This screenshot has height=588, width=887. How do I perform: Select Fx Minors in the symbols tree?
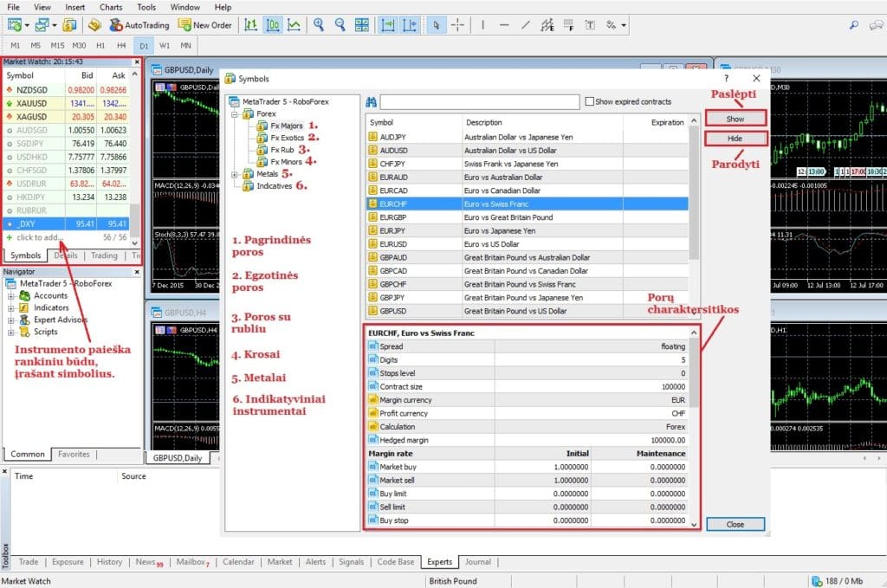[286, 162]
